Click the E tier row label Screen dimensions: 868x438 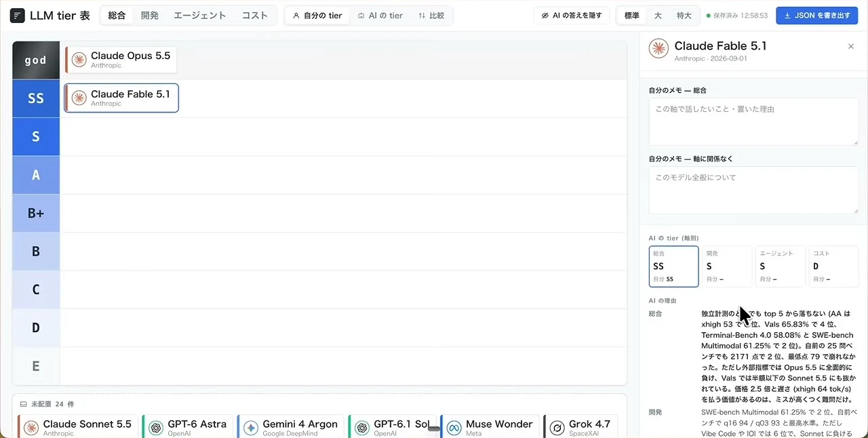[36, 366]
